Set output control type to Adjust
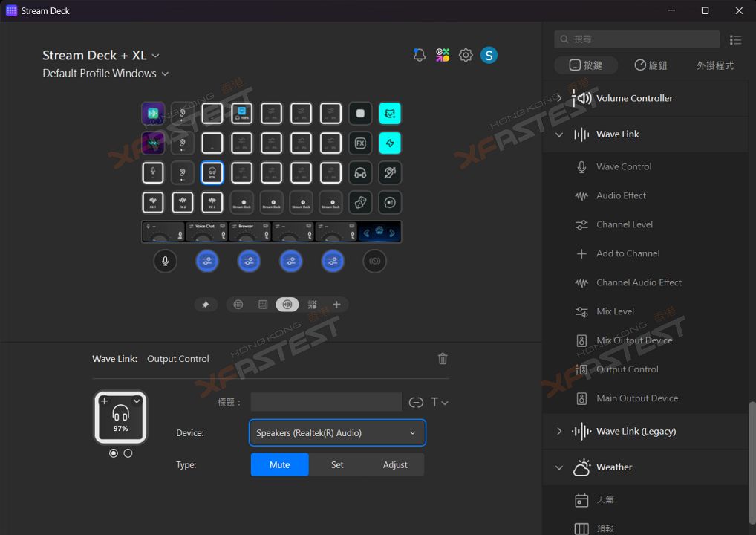 coord(395,465)
